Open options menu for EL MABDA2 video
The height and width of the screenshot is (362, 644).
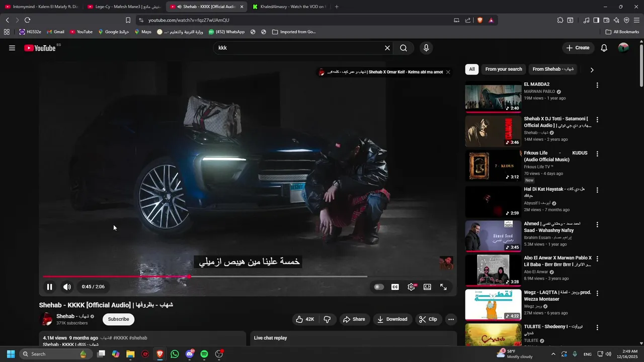pos(597,85)
